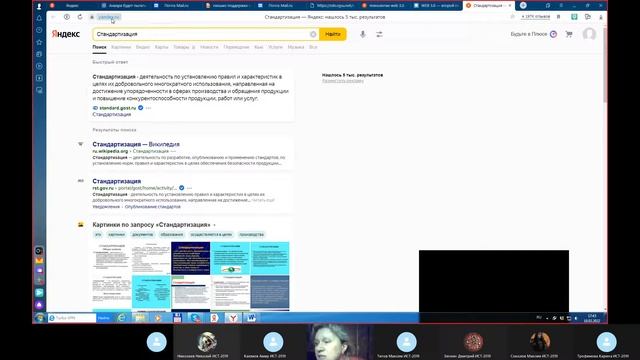The image size is (640, 360).
Task: Open three-dot menu beside standard.gost.ru
Action: (149, 108)
